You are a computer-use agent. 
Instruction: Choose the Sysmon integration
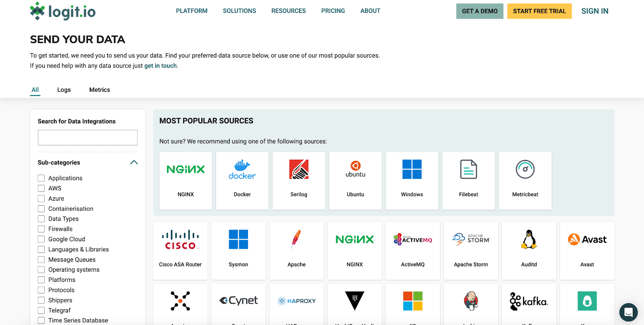pyautogui.click(x=238, y=251)
